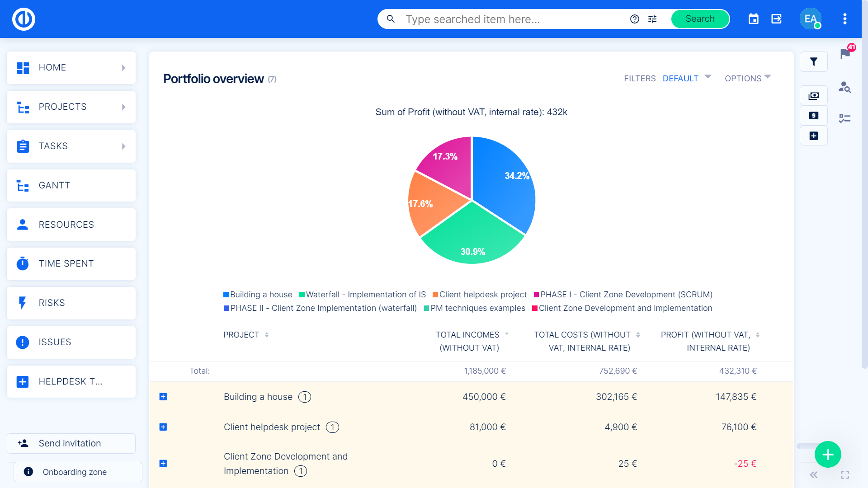
Task: Open the Time Spent tracker icon
Action: coord(22,263)
